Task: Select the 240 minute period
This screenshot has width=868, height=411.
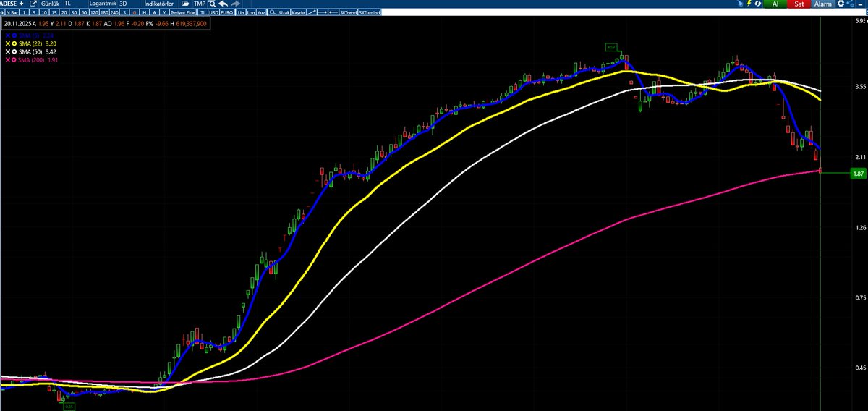Action: tap(114, 14)
